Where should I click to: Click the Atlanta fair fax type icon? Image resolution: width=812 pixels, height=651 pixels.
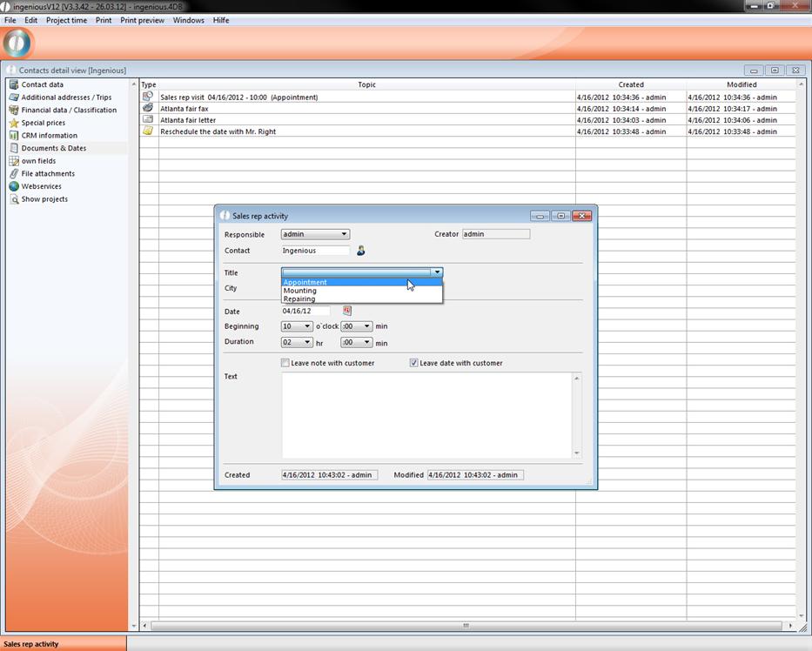pyautogui.click(x=148, y=109)
